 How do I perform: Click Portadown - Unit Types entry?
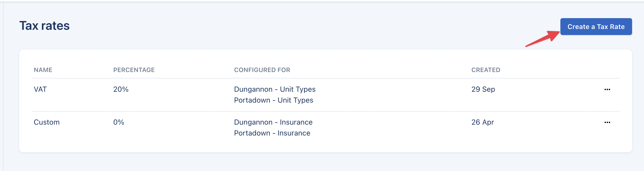tap(273, 100)
